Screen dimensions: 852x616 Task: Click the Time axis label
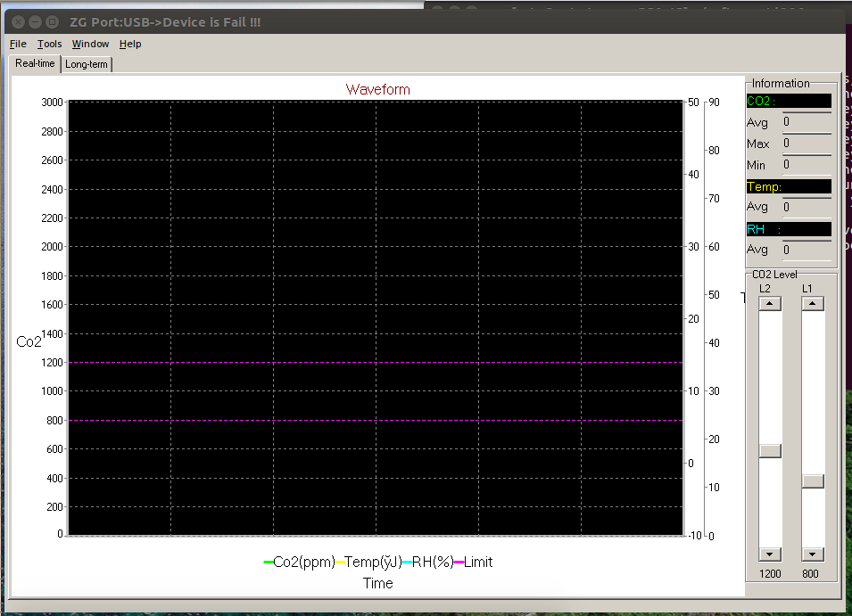tap(377, 583)
